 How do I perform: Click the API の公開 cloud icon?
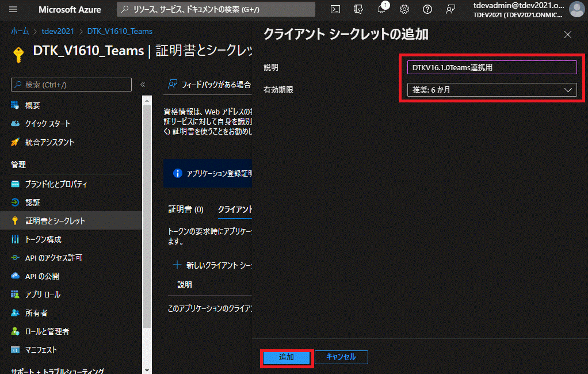(15, 276)
